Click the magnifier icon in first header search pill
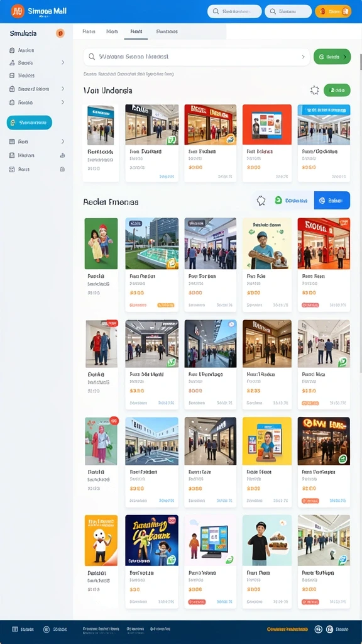The image size is (362, 644). [x=216, y=11]
